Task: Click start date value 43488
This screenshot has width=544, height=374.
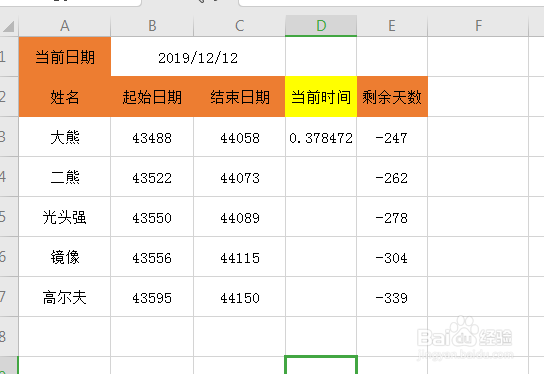Action: (x=152, y=137)
